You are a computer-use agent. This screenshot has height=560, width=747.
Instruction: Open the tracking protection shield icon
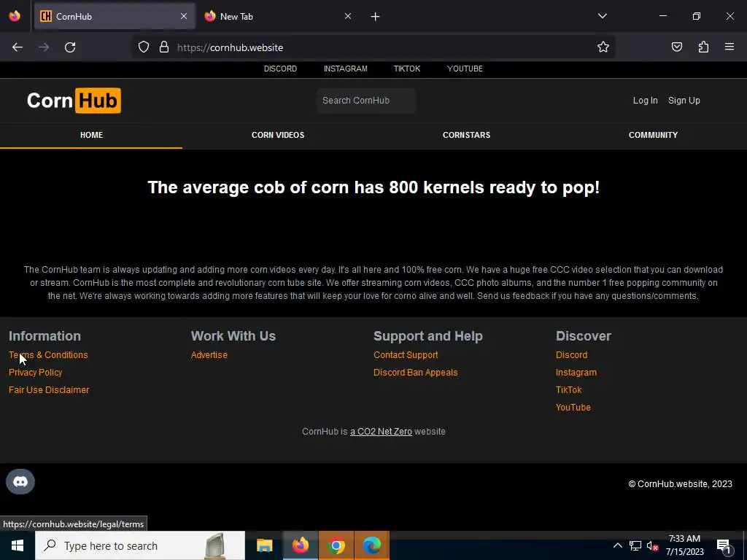coord(144,47)
